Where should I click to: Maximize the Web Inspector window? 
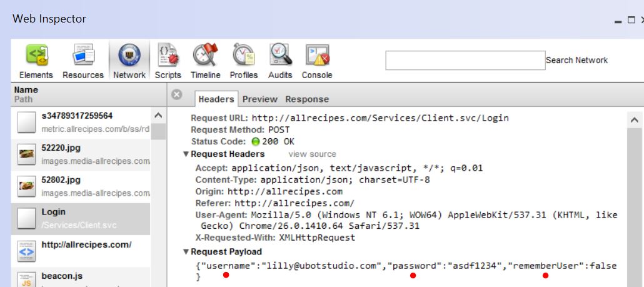631,20
